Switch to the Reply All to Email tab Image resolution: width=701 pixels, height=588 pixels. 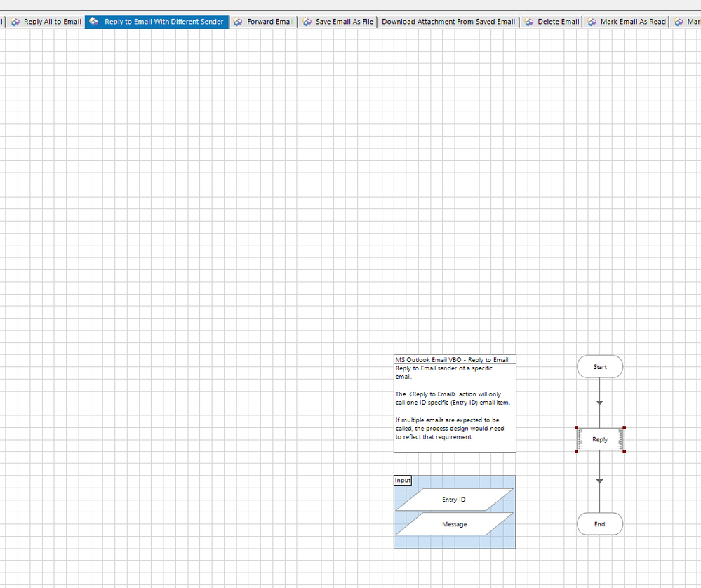(46, 22)
